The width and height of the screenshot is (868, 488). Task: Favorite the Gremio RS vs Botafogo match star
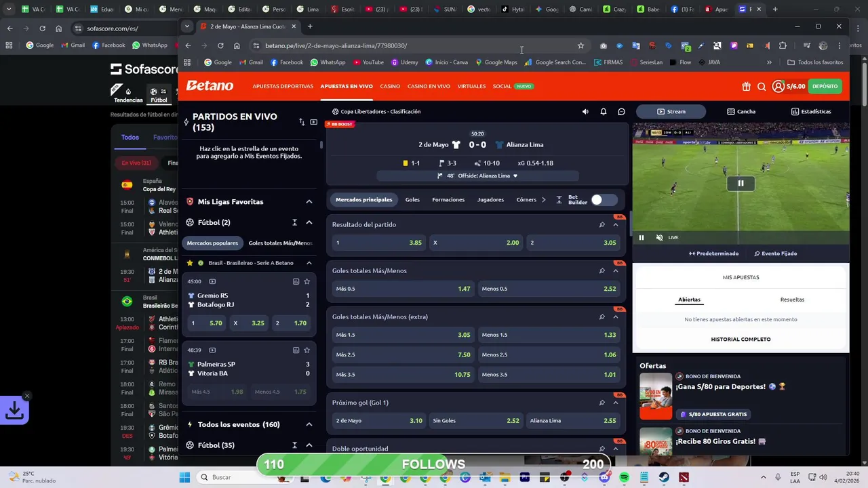[x=307, y=281]
